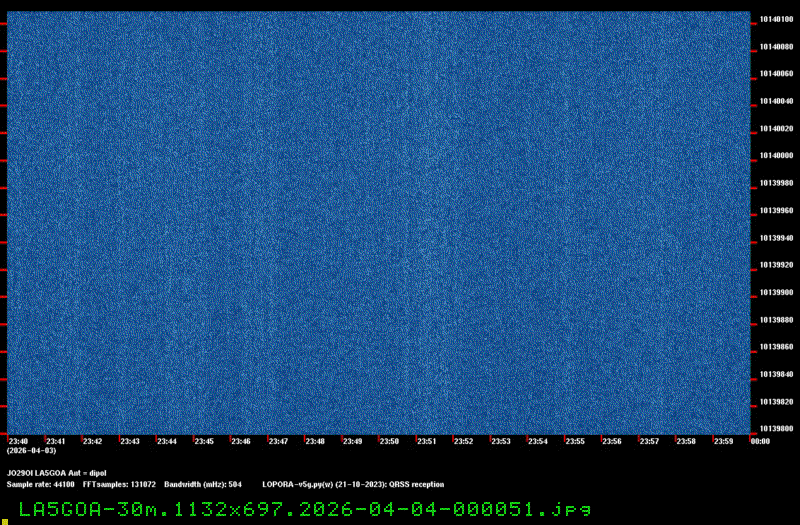Click the 23:59 time axis label
The image size is (800, 525).
pyautogui.click(x=723, y=441)
